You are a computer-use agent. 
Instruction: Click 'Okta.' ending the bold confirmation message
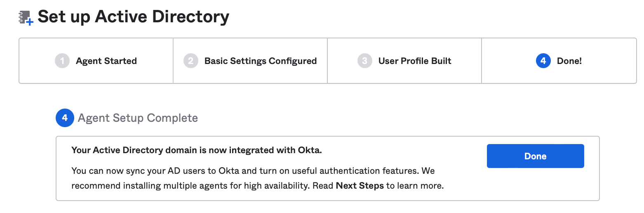point(310,150)
